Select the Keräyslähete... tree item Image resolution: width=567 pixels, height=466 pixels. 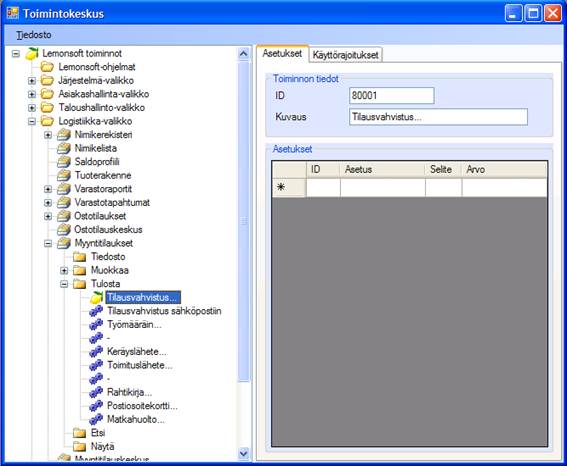coord(137,352)
